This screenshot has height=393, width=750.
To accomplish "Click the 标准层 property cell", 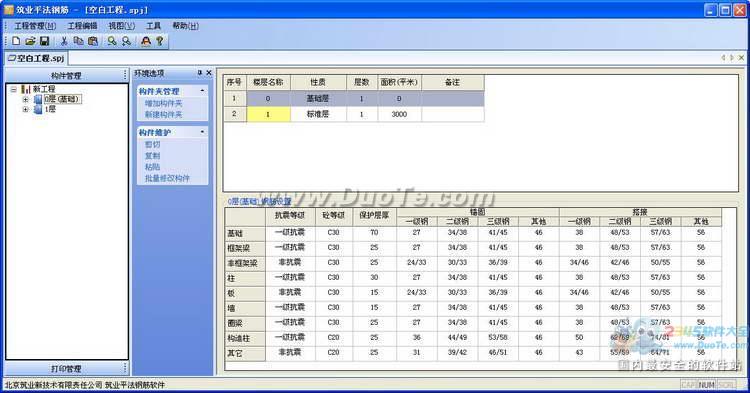I will 318,114.
